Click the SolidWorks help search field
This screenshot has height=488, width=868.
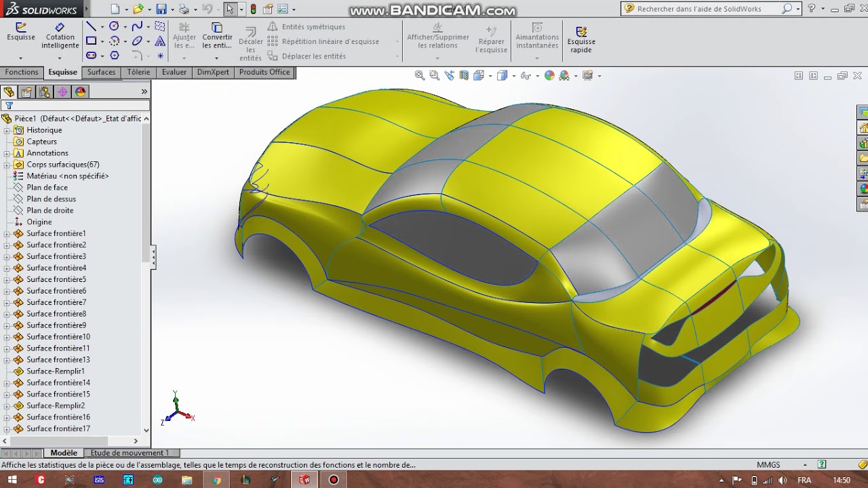pyautogui.click(x=709, y=9)
